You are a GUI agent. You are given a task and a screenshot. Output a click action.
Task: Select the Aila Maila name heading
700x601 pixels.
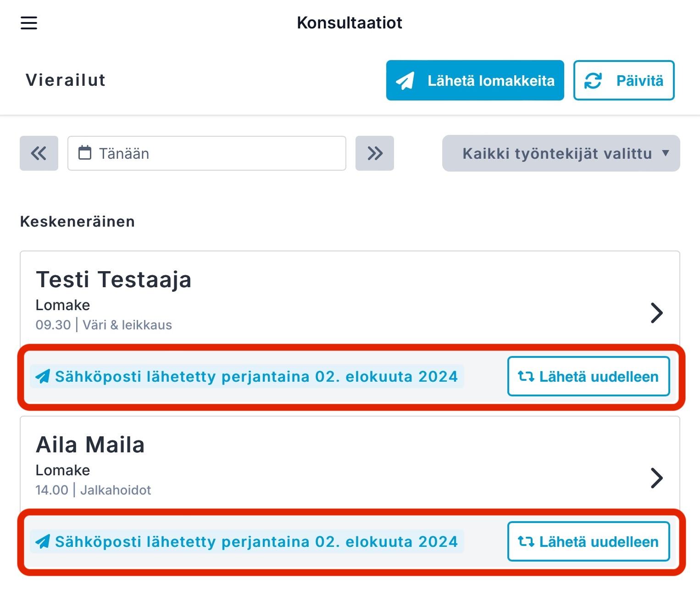point(90,445)
